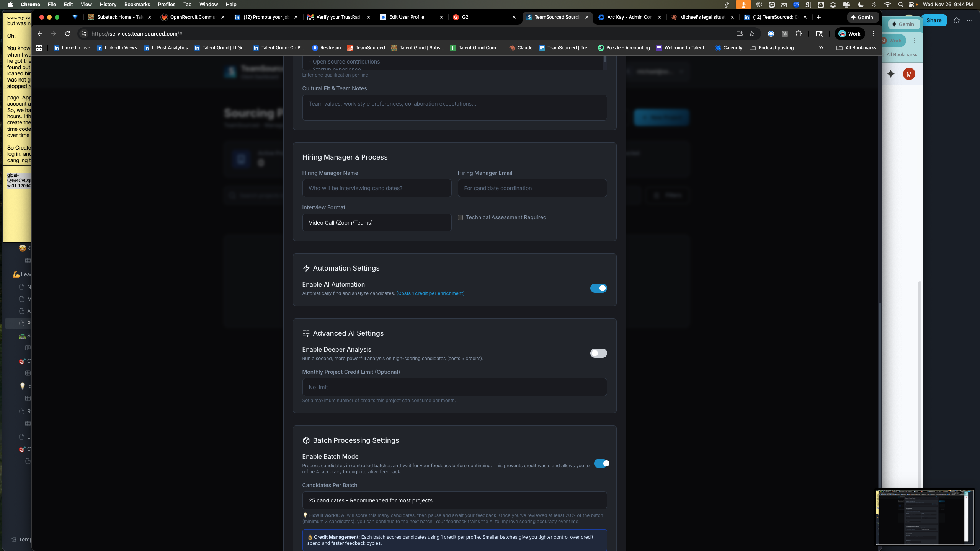The height and width of the screenshot is (551, 980).
Task: Click the browser back arrow
Action: coord(40,34)
